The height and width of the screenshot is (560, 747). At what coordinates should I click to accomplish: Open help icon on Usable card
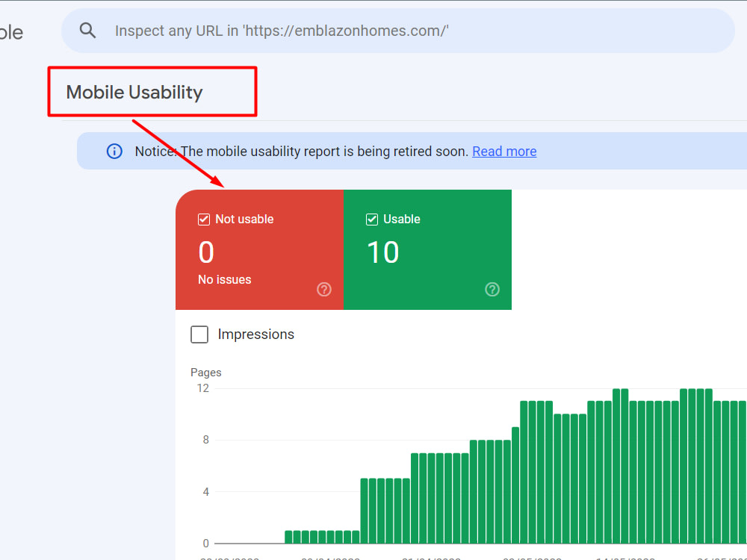[x=492, y=289]
